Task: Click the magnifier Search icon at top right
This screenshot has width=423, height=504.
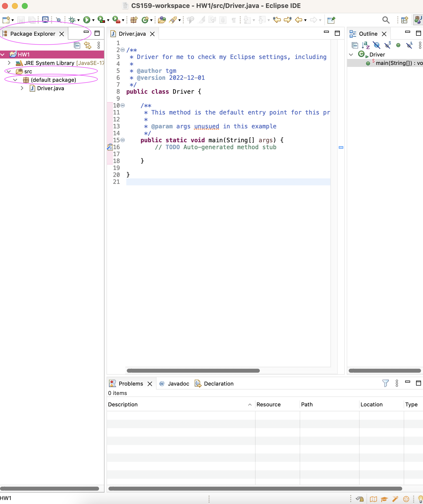Action: point(386,20)
